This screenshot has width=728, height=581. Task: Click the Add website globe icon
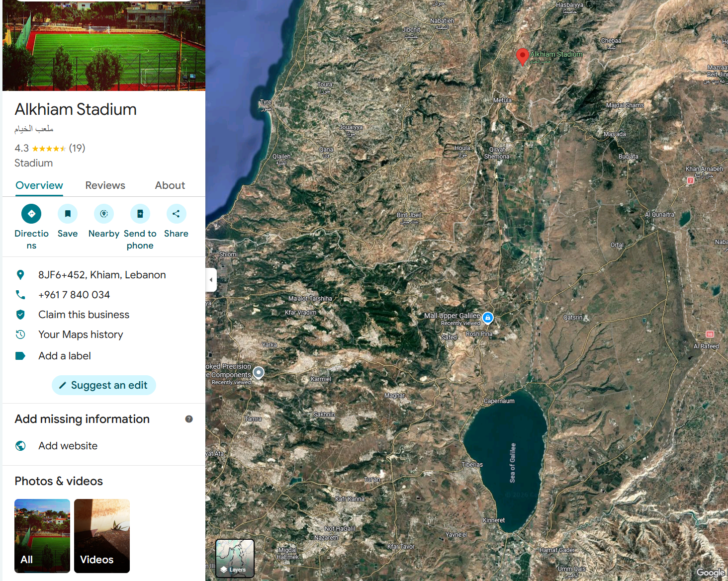tap(20, 446)
